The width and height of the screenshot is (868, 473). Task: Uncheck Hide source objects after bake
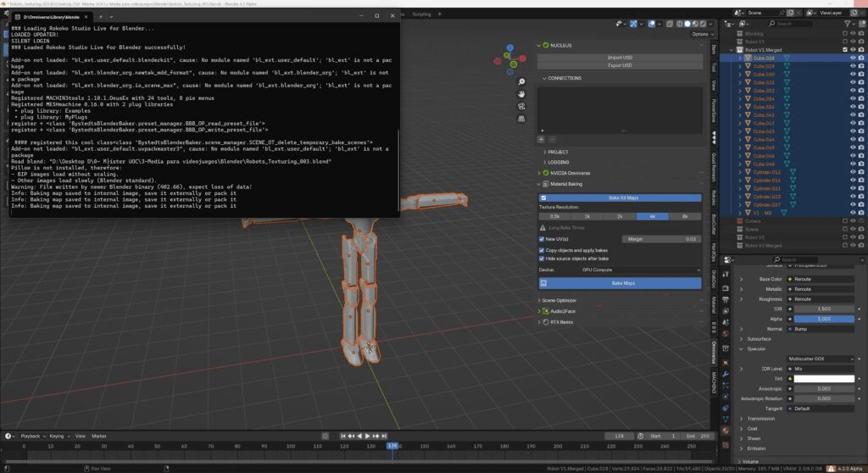542,259
